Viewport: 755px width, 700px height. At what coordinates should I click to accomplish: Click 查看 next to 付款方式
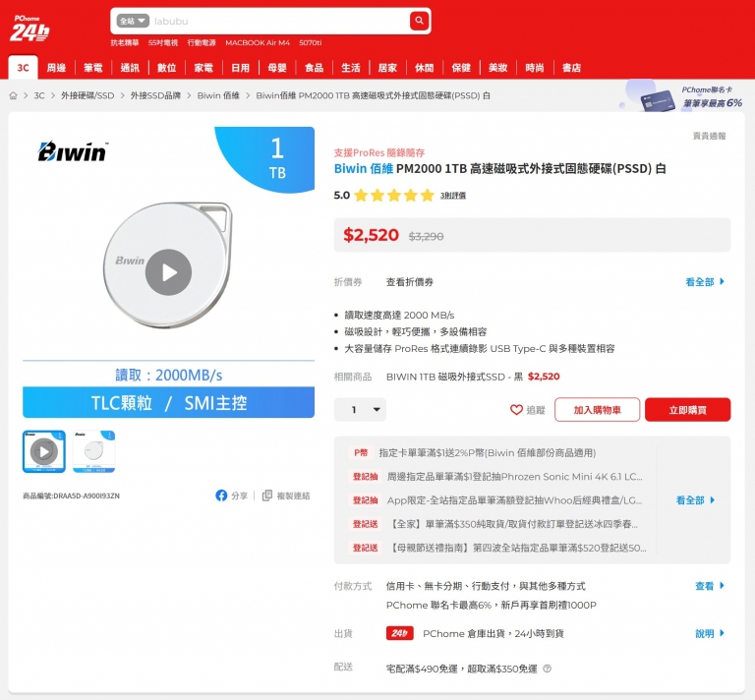click(709, 586)
